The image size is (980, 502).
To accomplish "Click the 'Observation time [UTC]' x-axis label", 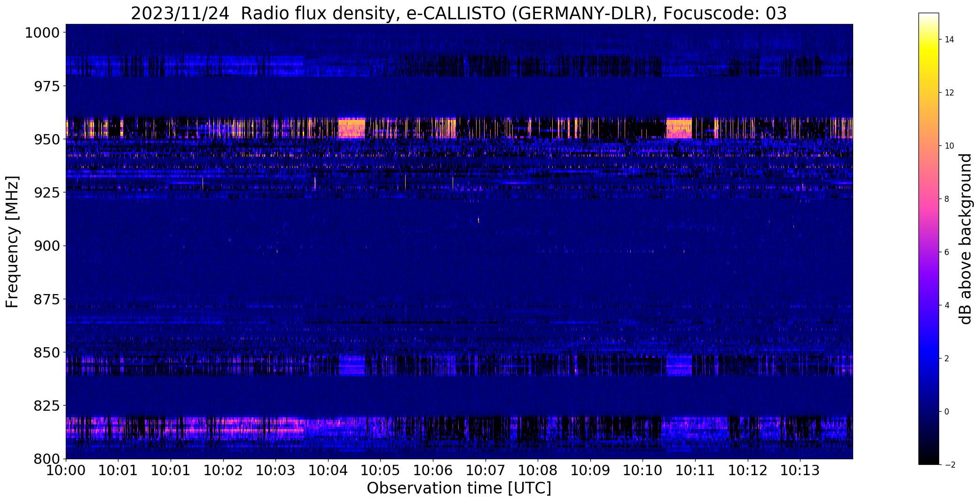I will pyautogui.click(x=459, y=488).
